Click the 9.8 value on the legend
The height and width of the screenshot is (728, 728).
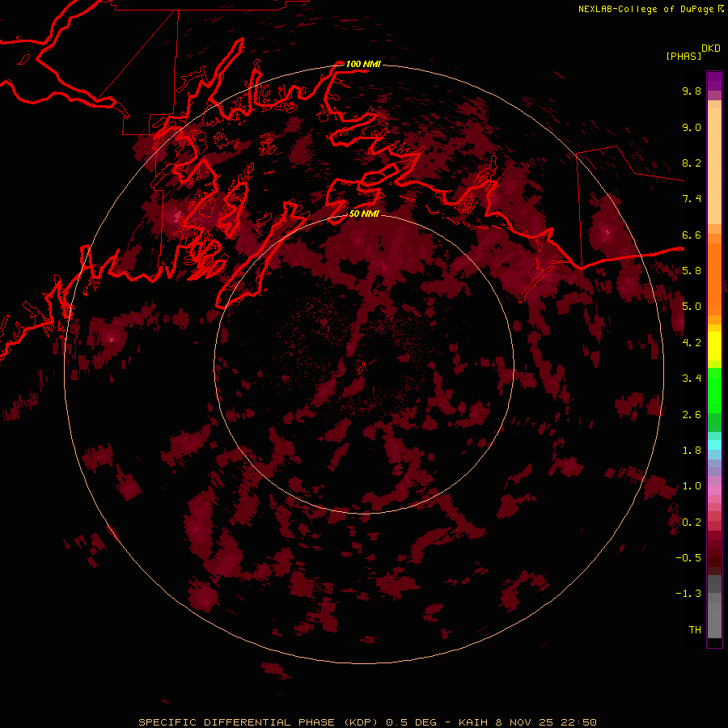click(x=692, y=91)
